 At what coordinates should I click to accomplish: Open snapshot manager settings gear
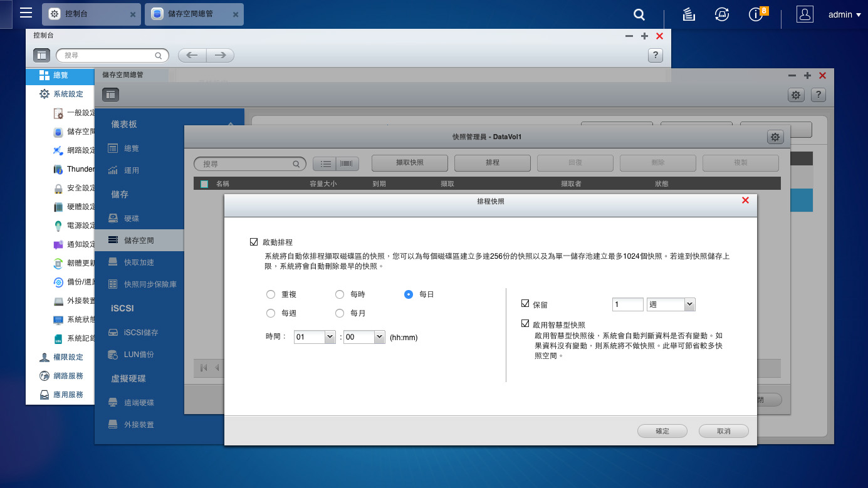(x=775, y=137)
